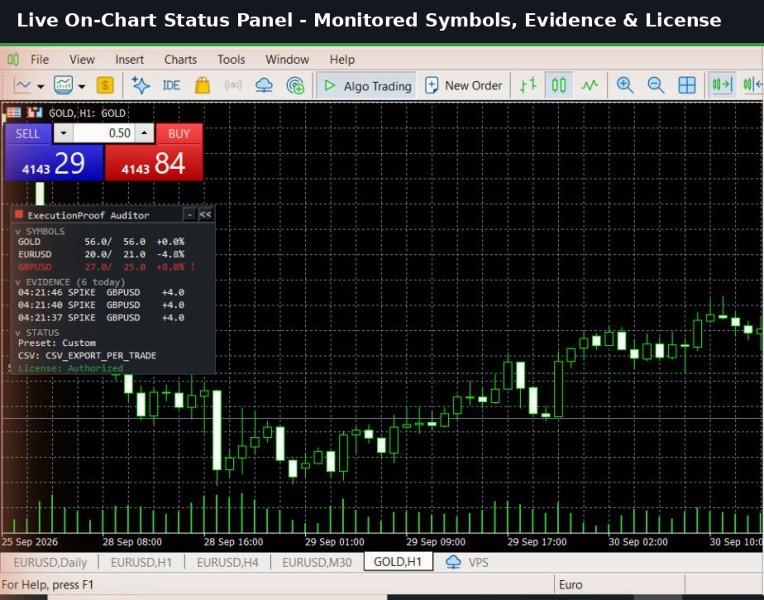Click the yellow dollar symbols icon
The width and height of the screenshot is (764, 600).
coord(105,86)
